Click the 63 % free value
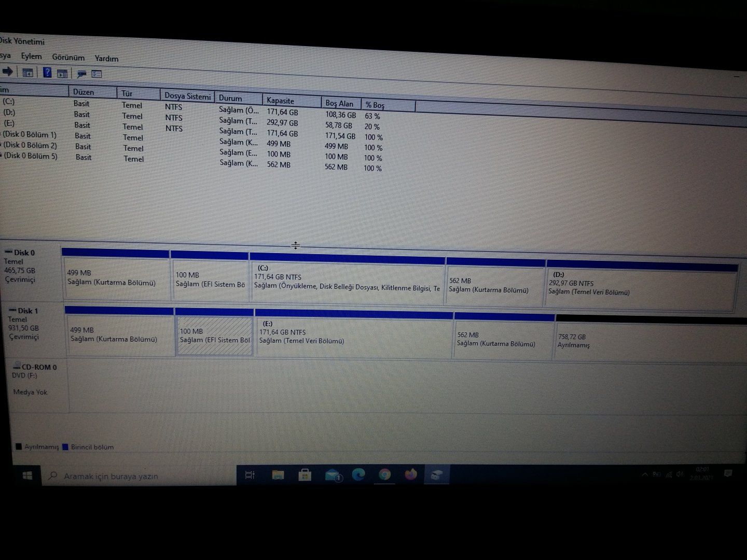Viewport: 747px width, 560px height. point(372,116)
